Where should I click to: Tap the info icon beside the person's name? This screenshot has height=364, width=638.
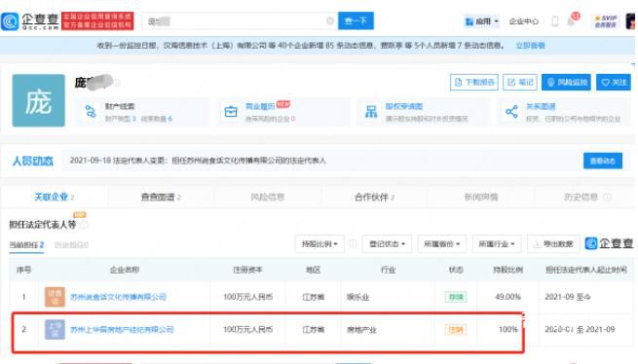coord(117,83)
